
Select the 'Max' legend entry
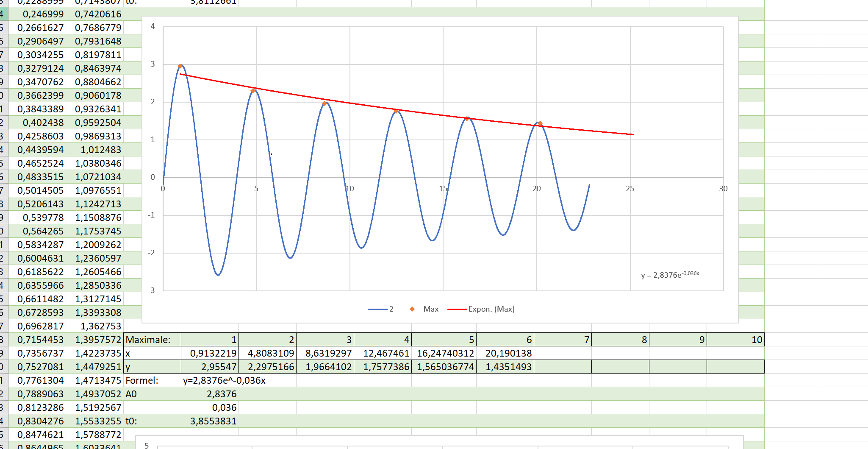[424, 309]
